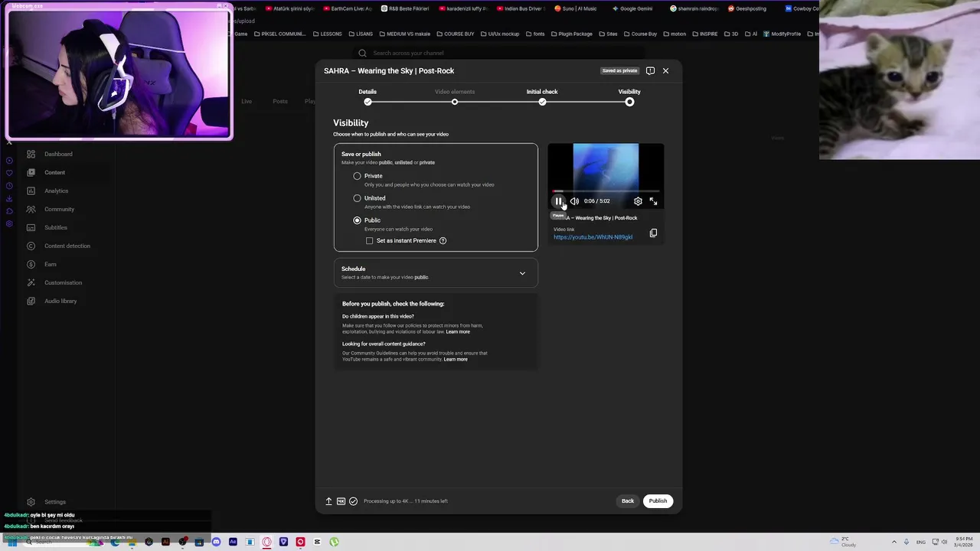
Task: Click the Saved as private badge
Action: tap(620, 70)
